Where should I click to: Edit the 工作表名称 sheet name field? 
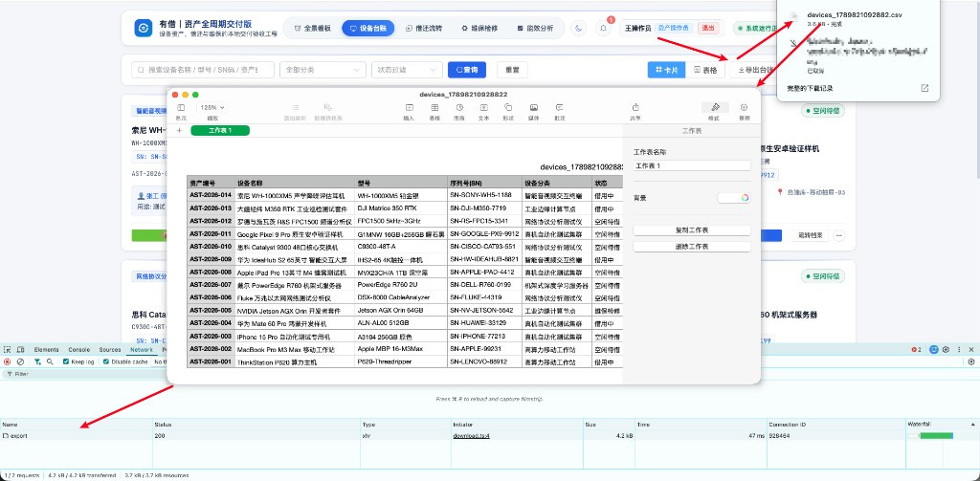point(692,165)
